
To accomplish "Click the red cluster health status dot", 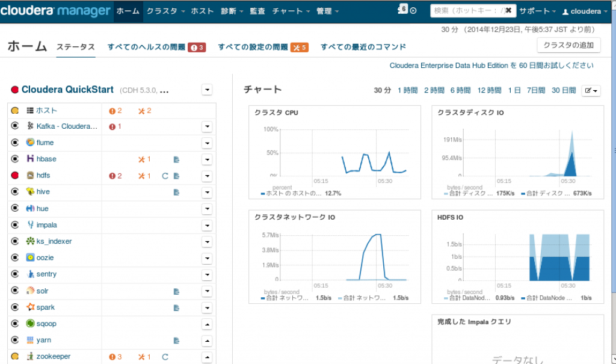I will click(15, 90).
